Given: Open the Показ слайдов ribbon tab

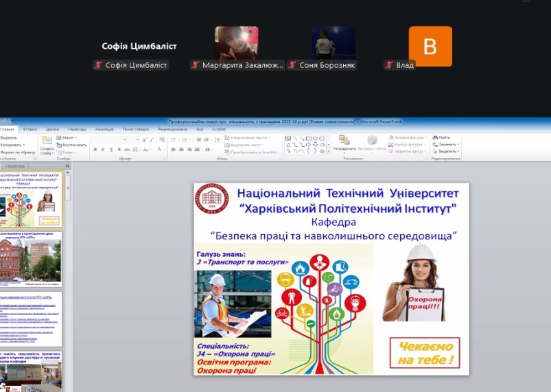Looking at the screenshot, I should click(x=136, y=129).
